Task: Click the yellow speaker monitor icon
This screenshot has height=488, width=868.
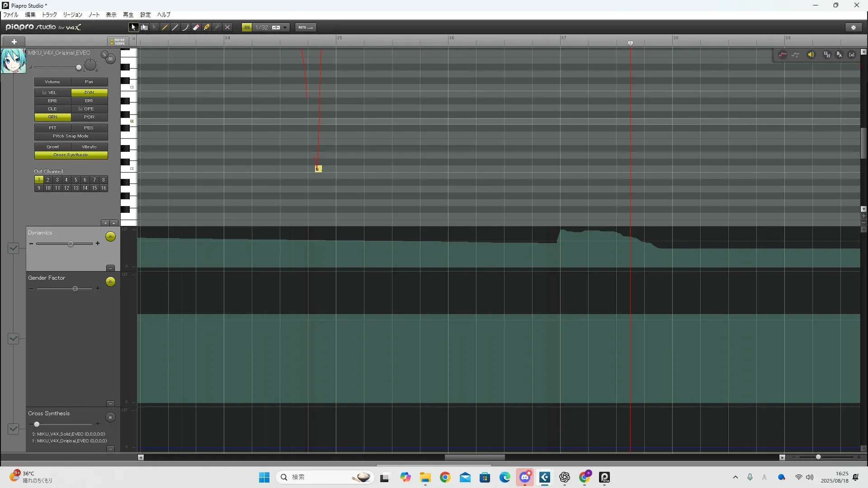Action: (811, 55)
